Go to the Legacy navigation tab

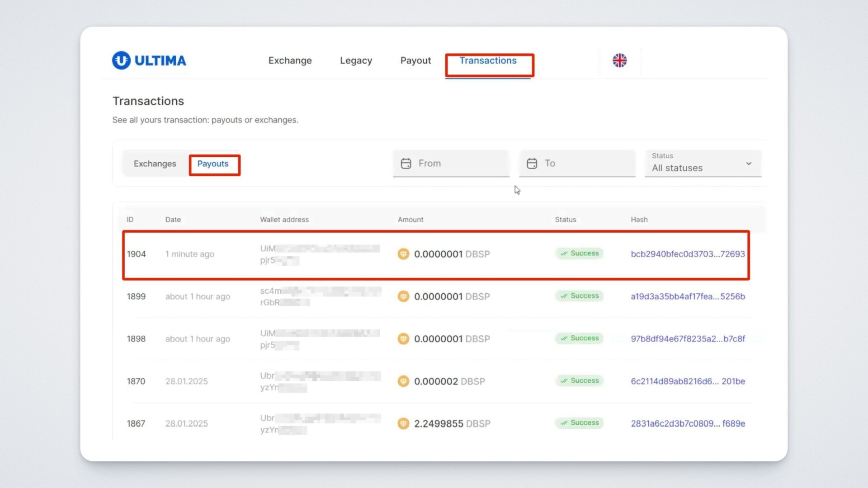(x=356, y=61)
